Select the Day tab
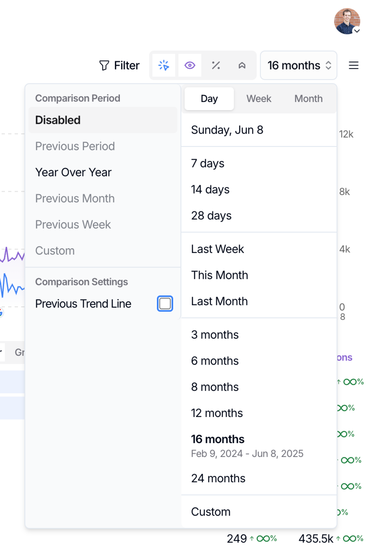The width and height of the screenshot is (392, 550). coord(209,99)
